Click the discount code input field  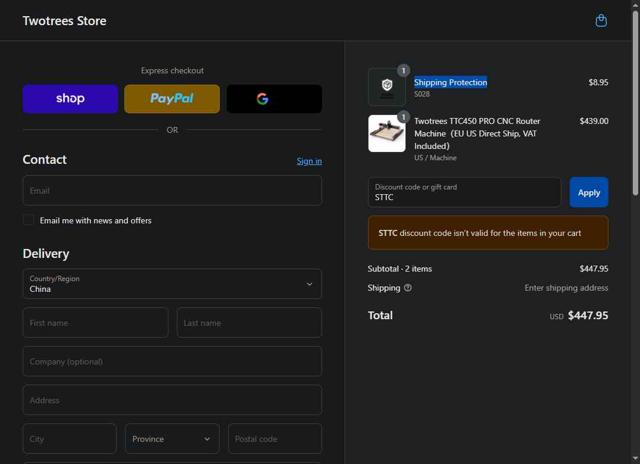[464, 192]
